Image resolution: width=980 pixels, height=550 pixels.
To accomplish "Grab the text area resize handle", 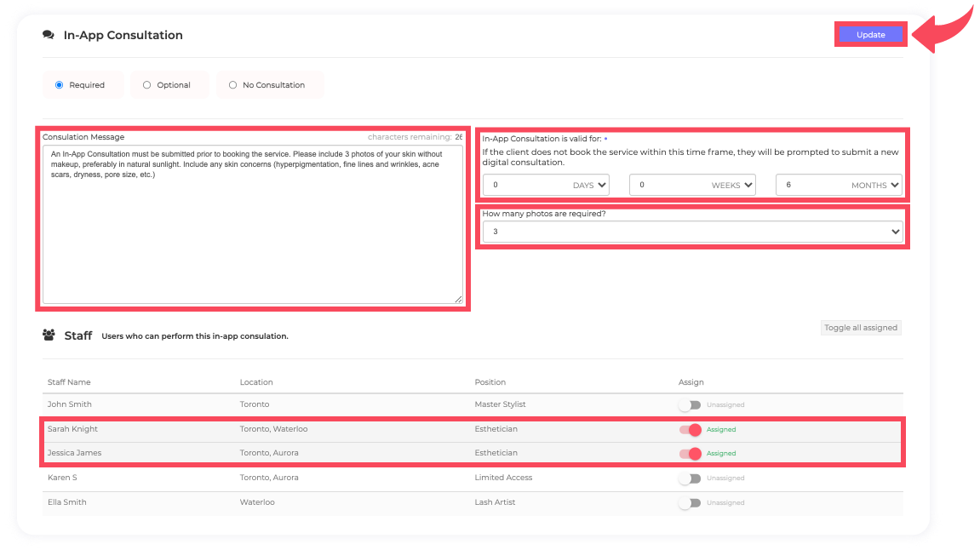I will 459,300.
